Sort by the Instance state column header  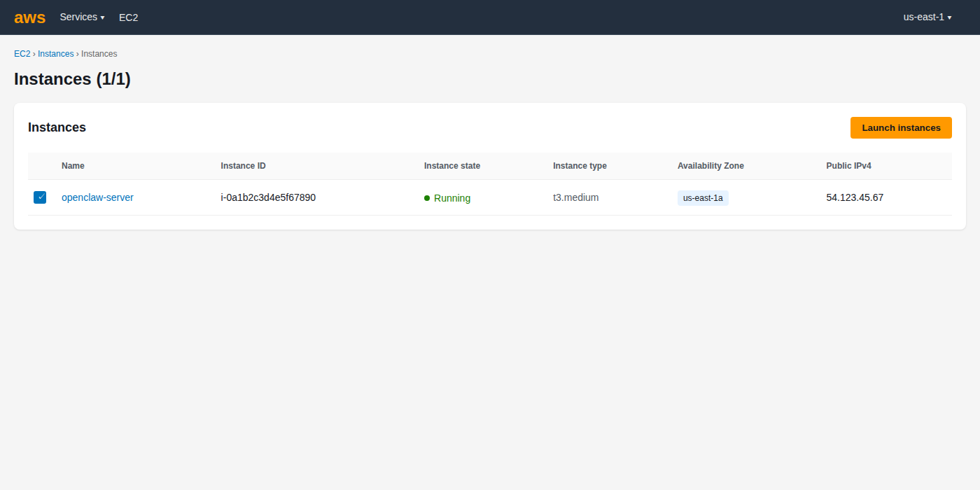[x=451, y=166]
